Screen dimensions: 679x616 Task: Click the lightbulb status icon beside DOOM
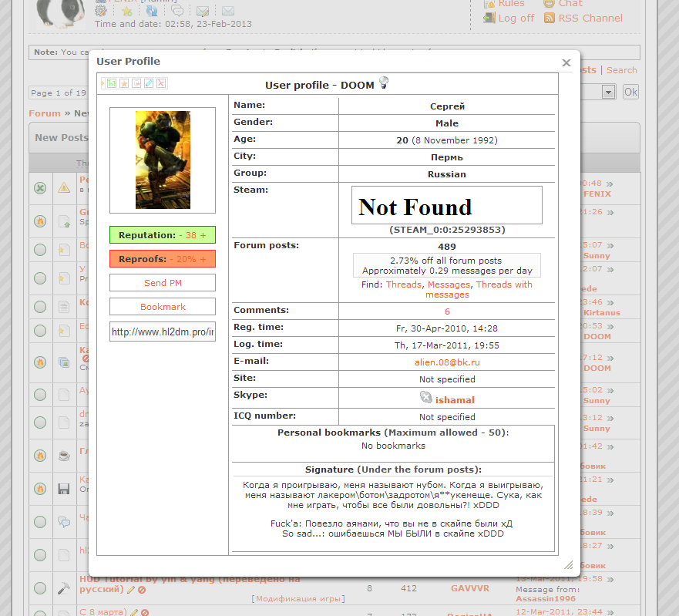point(384,82)
